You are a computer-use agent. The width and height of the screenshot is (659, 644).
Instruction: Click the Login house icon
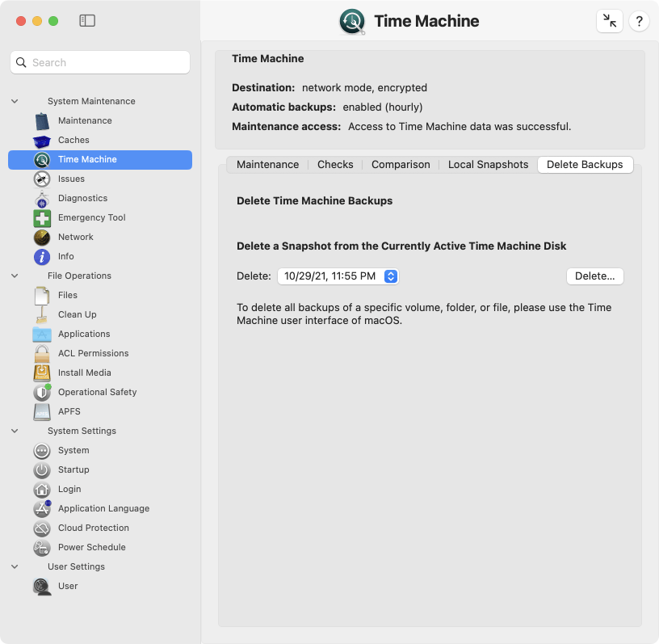pyautogui.click(x=42, y=490)
